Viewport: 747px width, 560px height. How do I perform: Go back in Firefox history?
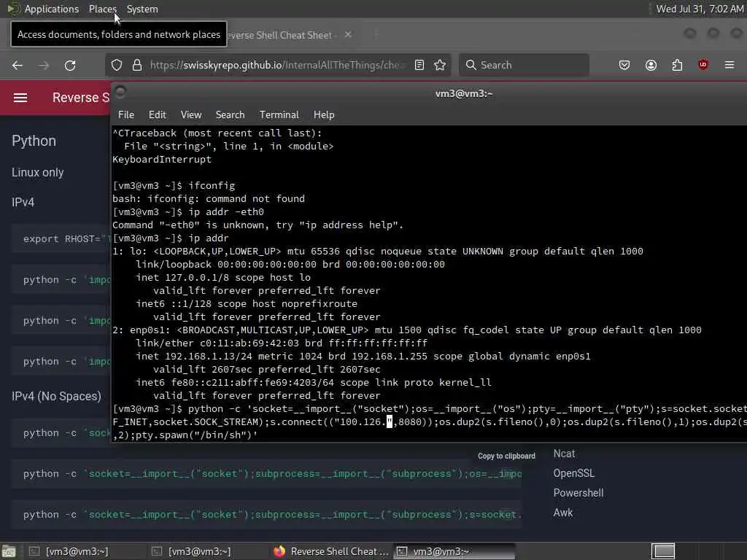click(18, 65)
